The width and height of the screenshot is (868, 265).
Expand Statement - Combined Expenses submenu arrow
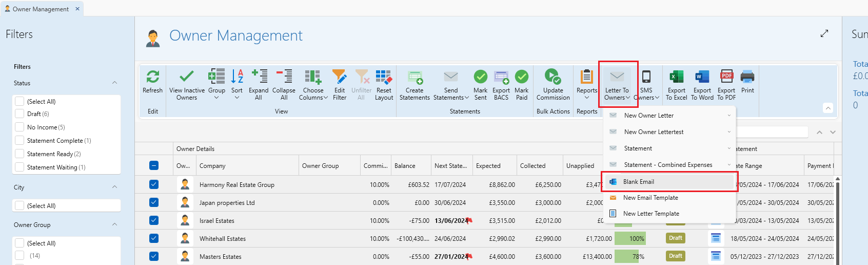pos(729,165)
